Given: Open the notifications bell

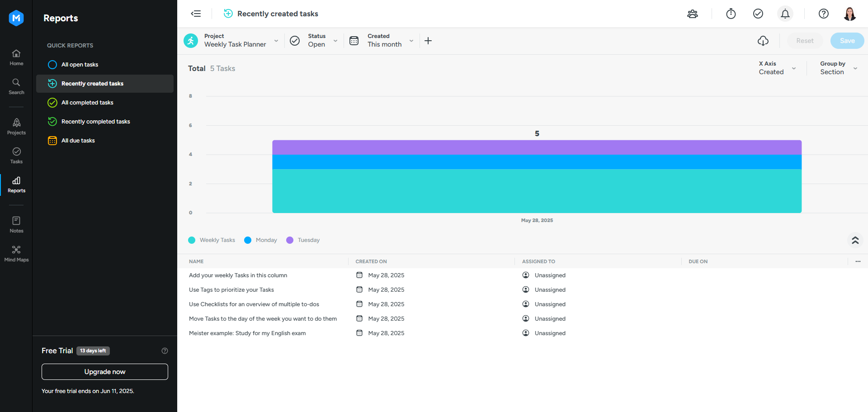Looking at the screenshot, I should (785, 14).
